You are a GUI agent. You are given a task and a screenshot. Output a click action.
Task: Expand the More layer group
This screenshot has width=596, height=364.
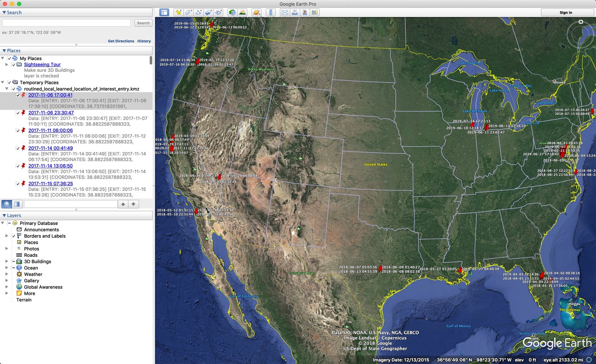point(7,293)
